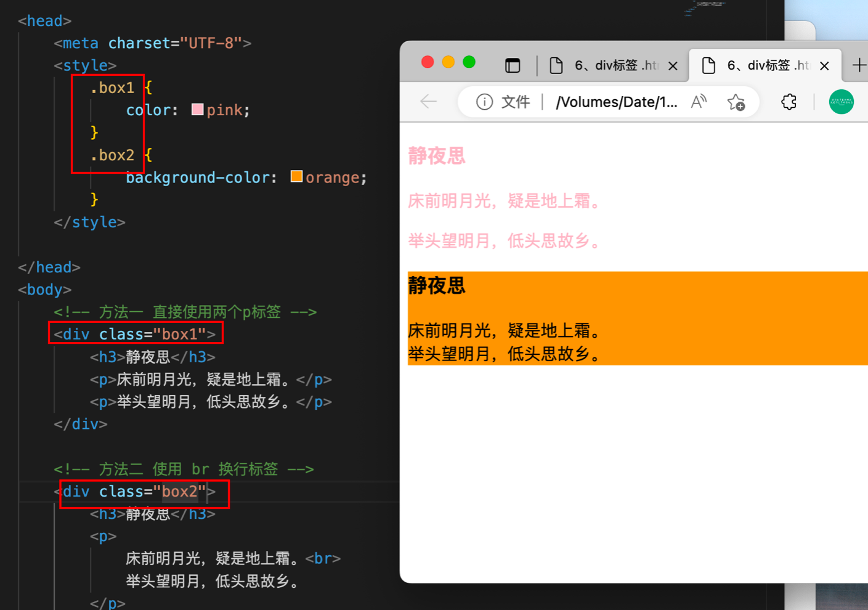Open the browser Extensions puzzle icon
868x610 pixels.
789,102
